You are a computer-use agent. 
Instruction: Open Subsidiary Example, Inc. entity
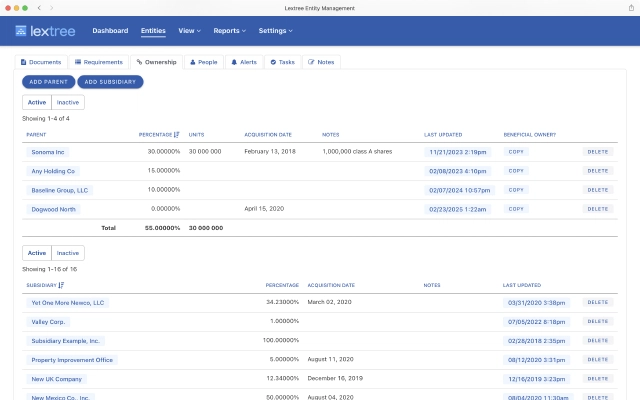(x=65, y=341)
